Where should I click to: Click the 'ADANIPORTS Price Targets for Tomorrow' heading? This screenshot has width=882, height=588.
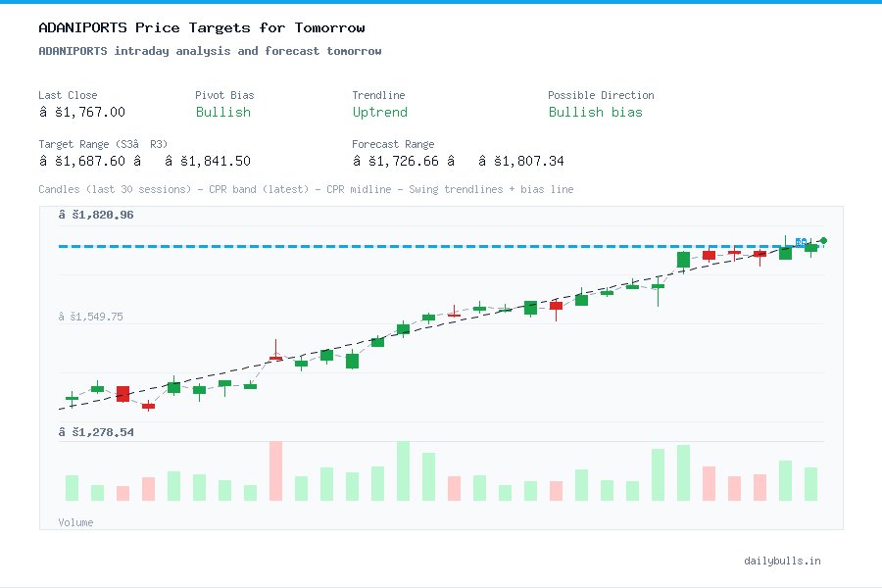(201, 27)
